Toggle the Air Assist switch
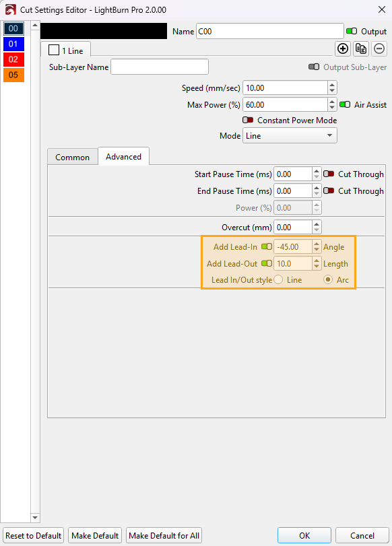 (345, 104)
